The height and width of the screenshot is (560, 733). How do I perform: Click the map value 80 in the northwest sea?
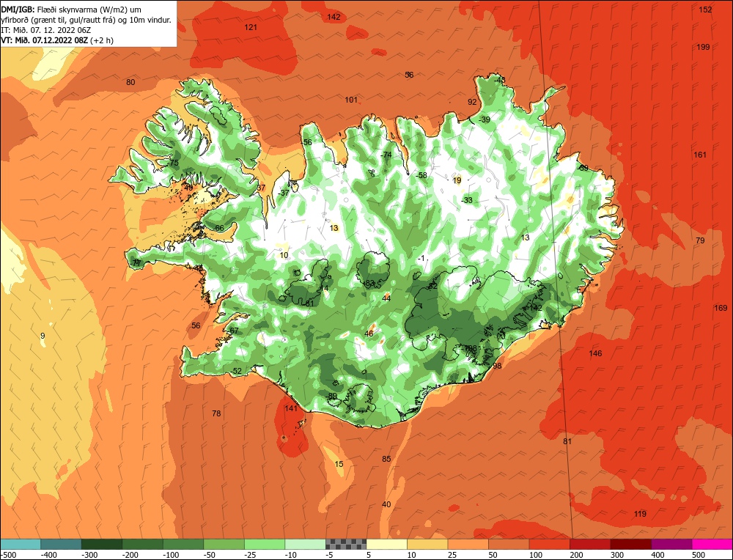(130, 82)
